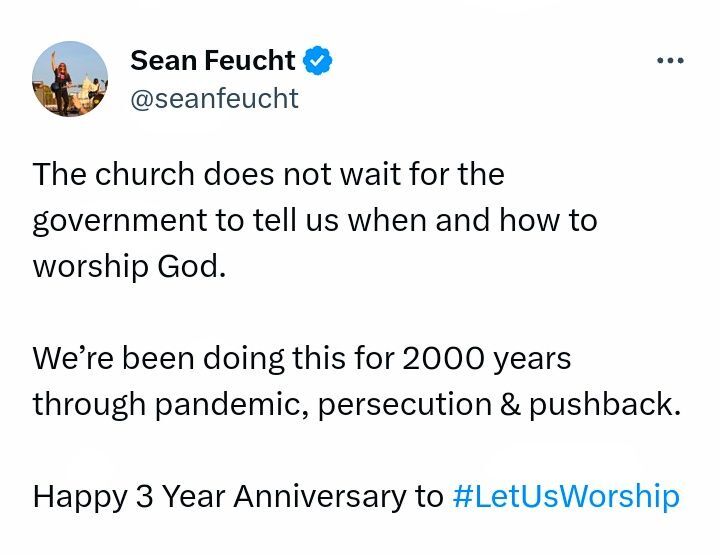
Task: Open the #LetUsWorship hashtag
Action: (565, 496)
